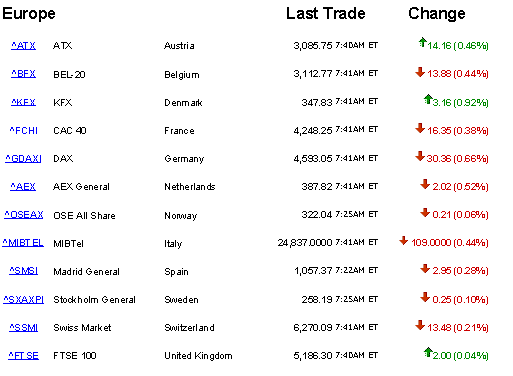This screenshot has width=513, height=376.
Task: Click the green up arrow for Austria
Action: pyautogui.click(x=423, y=42)
